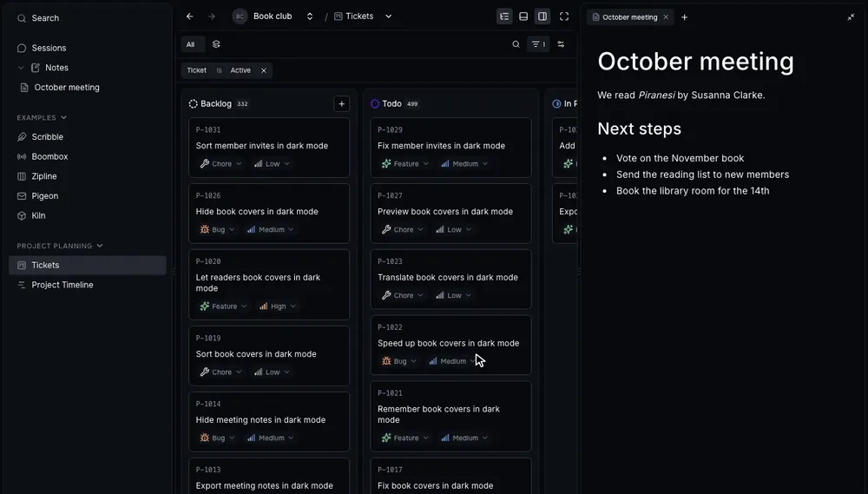Open ticket Sort member invites in dark mode
This screenshot has width=868, height=494.
262,146
